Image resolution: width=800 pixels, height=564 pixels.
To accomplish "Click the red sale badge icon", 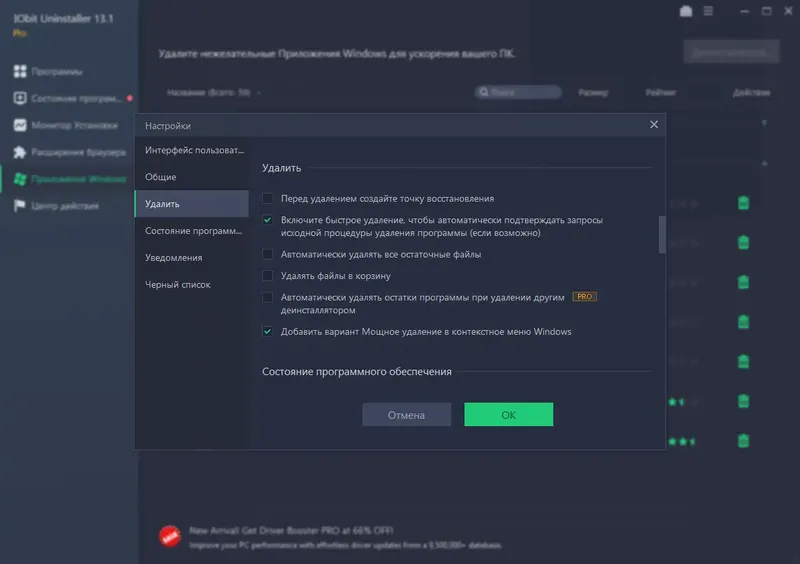I will (x=170, y=536).
